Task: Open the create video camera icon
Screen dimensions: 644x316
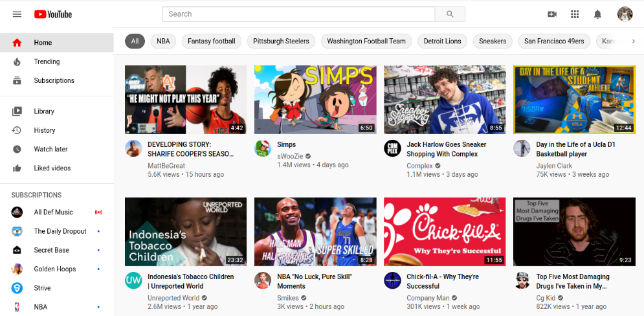Action: tap(552, 14)
